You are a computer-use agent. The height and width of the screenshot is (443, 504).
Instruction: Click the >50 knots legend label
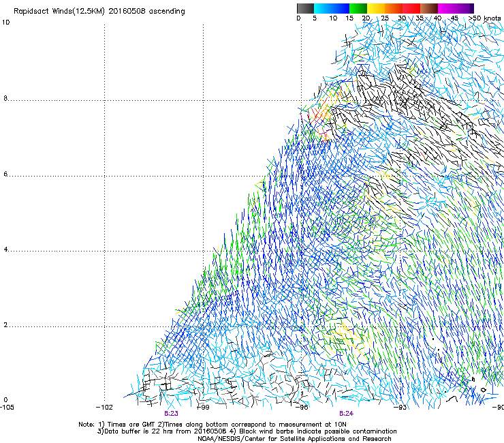pos(484,18)
